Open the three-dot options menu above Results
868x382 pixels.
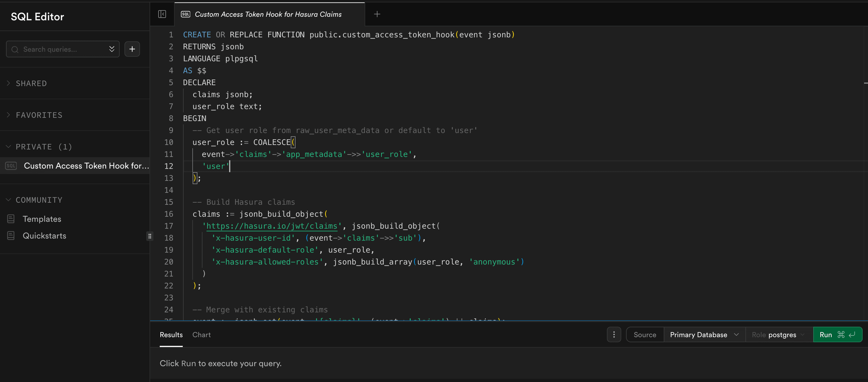613,334
